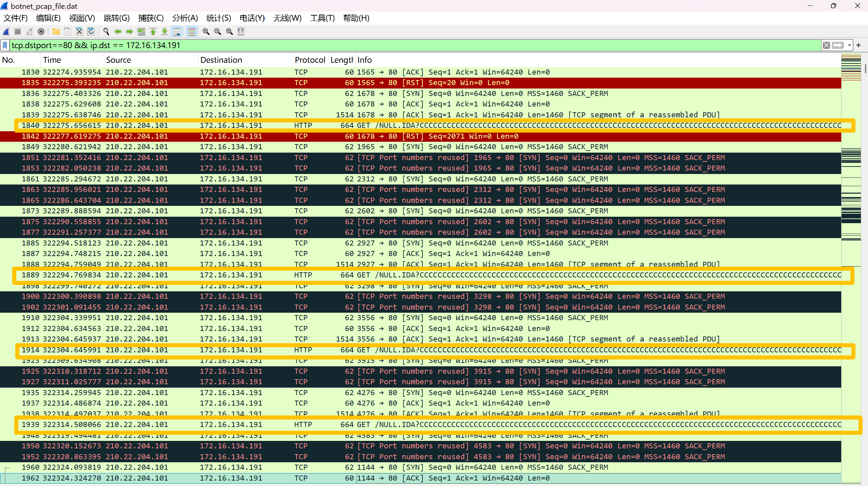Viewport: 868px width, 486px height.
Task: Expand the recent display filter history dropdown
Action: [x=849, y=45]
